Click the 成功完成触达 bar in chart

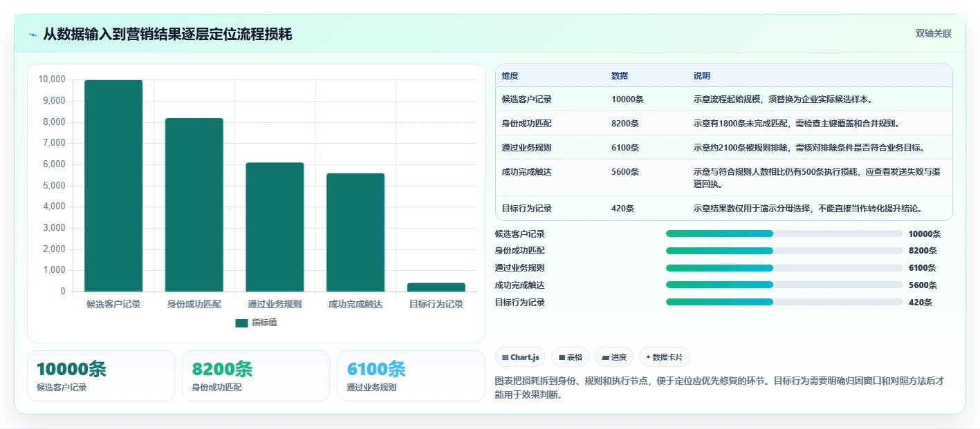click(355, 232)
